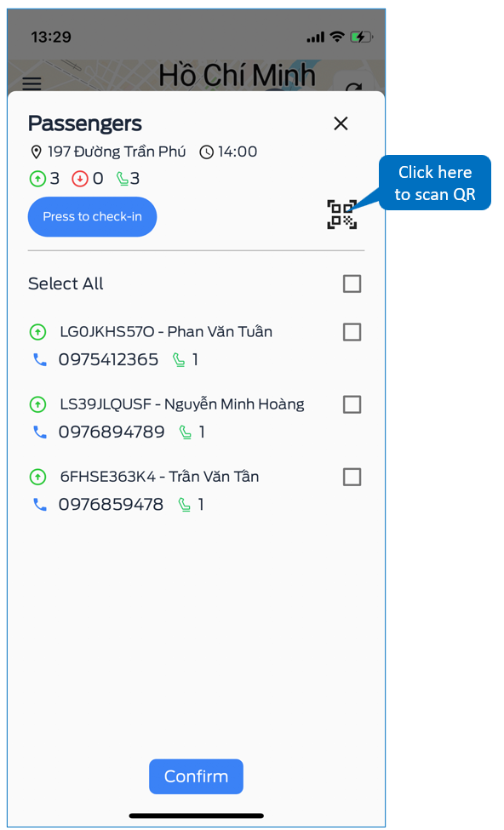Viewport: 504px width, 830px height.
Task: Select passenger entry LS39JLQUSF - Nguyễn Minh Hoàng
Action: click(x=182, y=404)
